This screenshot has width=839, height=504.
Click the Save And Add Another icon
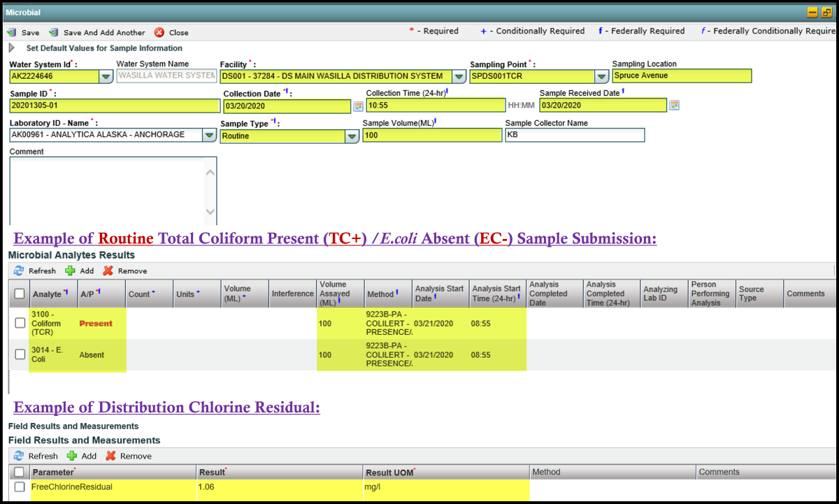[54, 33]
